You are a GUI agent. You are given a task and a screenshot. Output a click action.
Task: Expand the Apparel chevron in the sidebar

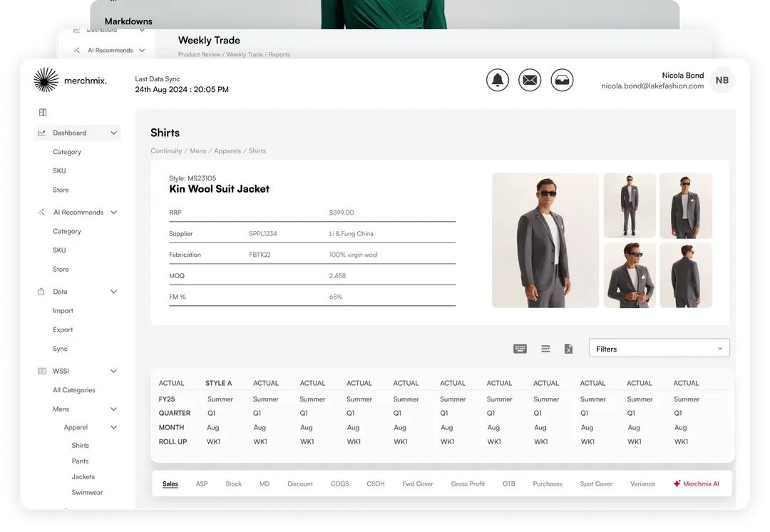[x=113, y=426]
